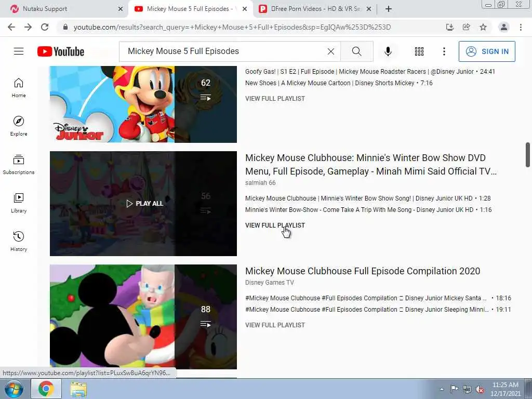Screen dimensions: 532x399
Task: Click the padlock site info icon
Action: click(65, 27)
